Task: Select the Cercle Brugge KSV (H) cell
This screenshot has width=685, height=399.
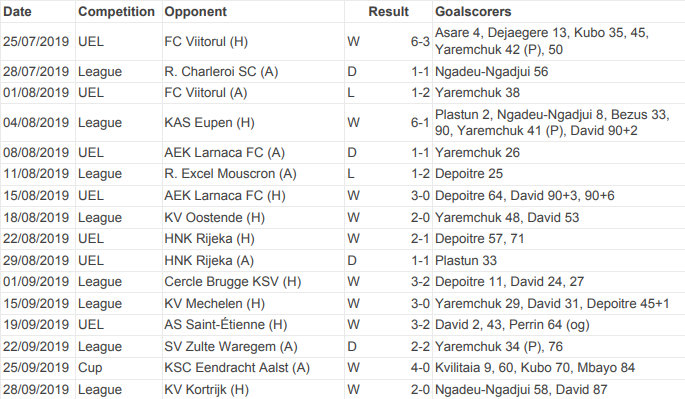Action: (233, 281)
